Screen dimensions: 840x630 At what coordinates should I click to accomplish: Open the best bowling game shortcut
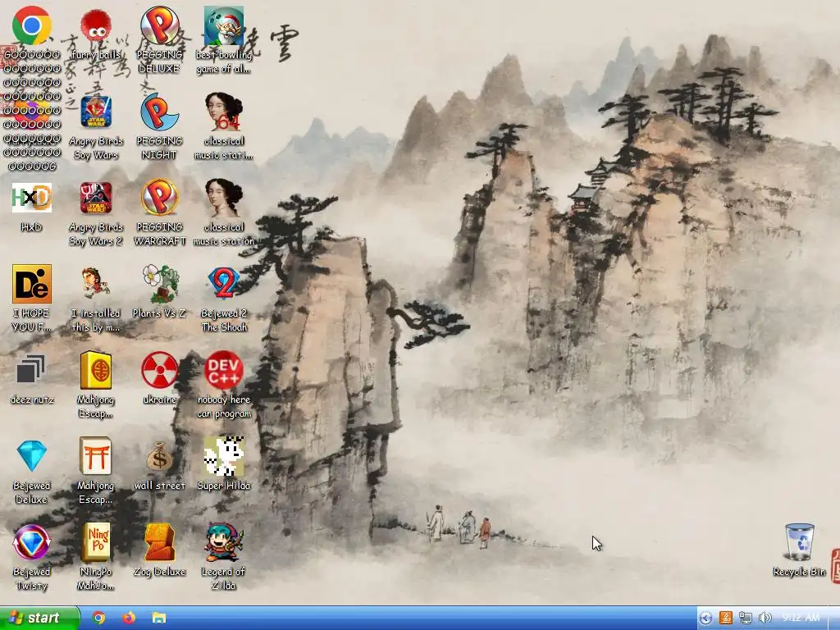point(223,25)
